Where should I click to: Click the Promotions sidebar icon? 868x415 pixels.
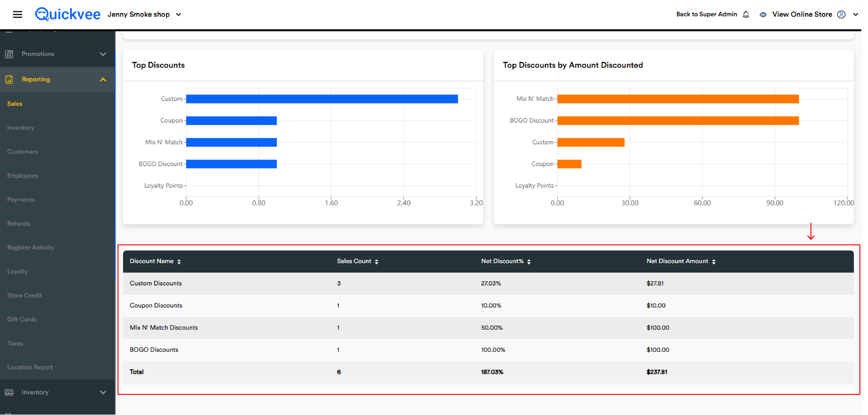(x=9, y=54)
